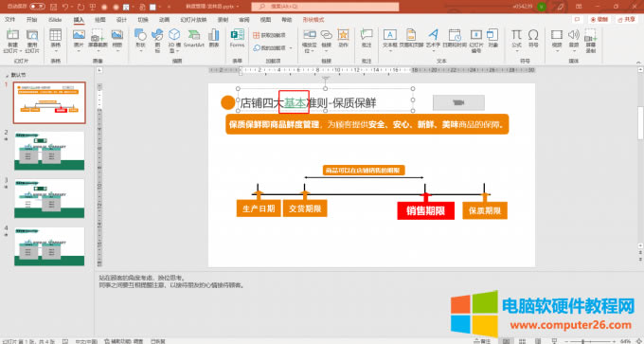Collapse the ribbon with the chevron
644x344 pixels.
(638, 62)
